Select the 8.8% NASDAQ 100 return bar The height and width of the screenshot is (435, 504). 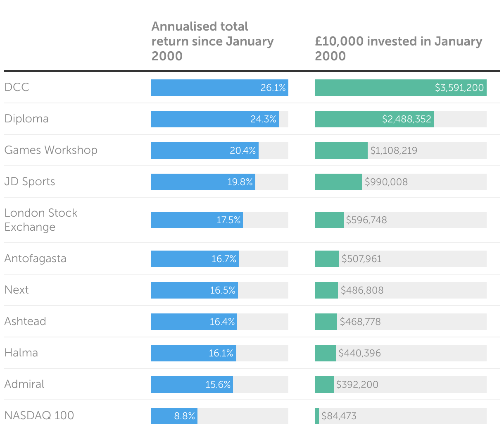pyautogui.click(x=174, y=416)
